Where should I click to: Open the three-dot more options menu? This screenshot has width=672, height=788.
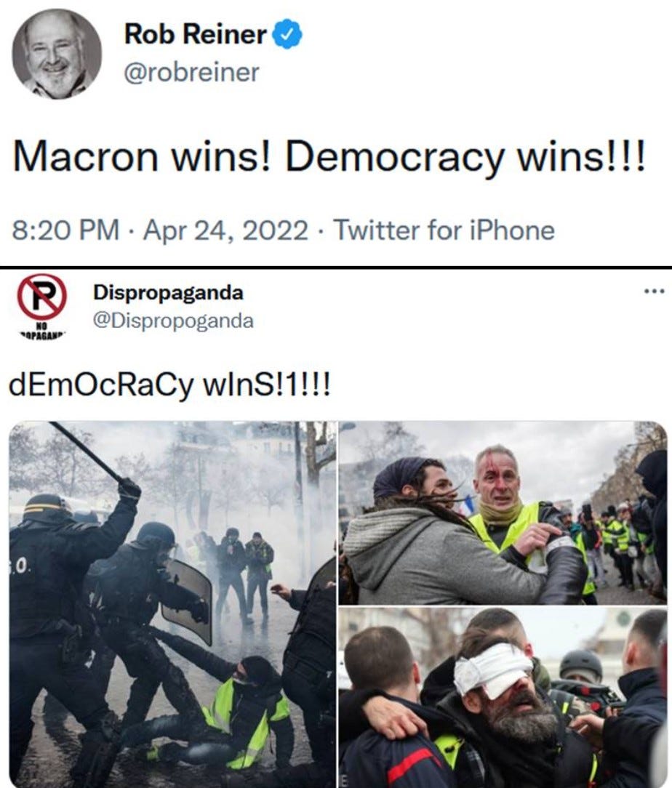tap(655, 291)
